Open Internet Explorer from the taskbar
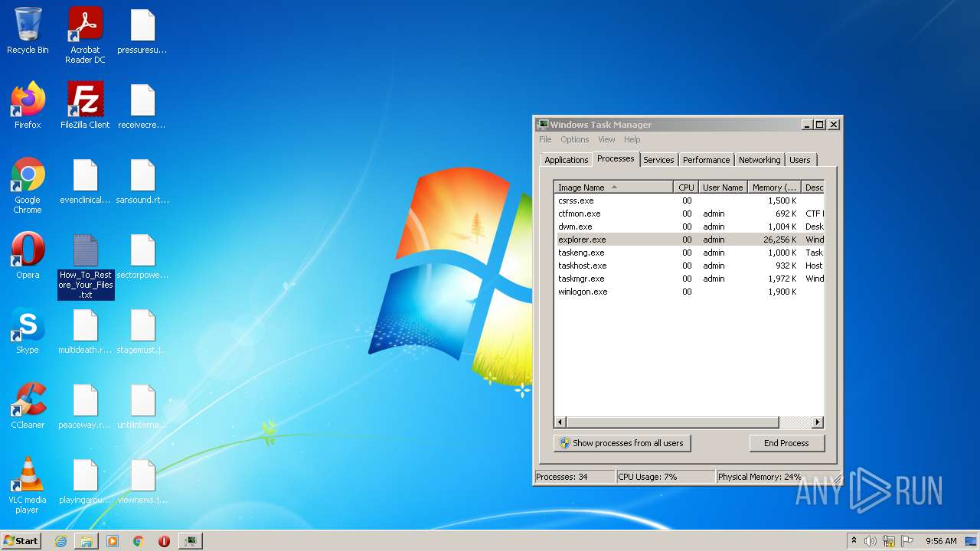The height and width of the screenshot is (551, 980). pos(60,541)
